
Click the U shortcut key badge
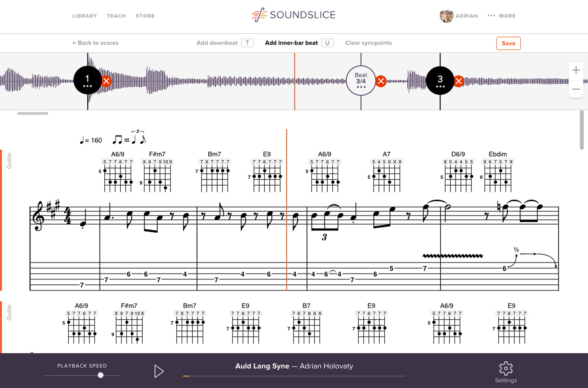click(x=327, y=43)
